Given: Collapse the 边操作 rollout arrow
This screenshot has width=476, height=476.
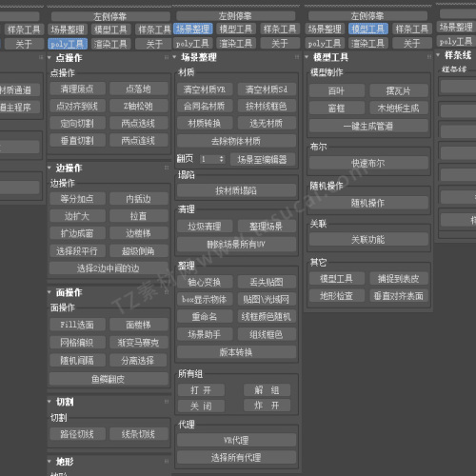Looking at the screenshot, I should click(50, 168).
